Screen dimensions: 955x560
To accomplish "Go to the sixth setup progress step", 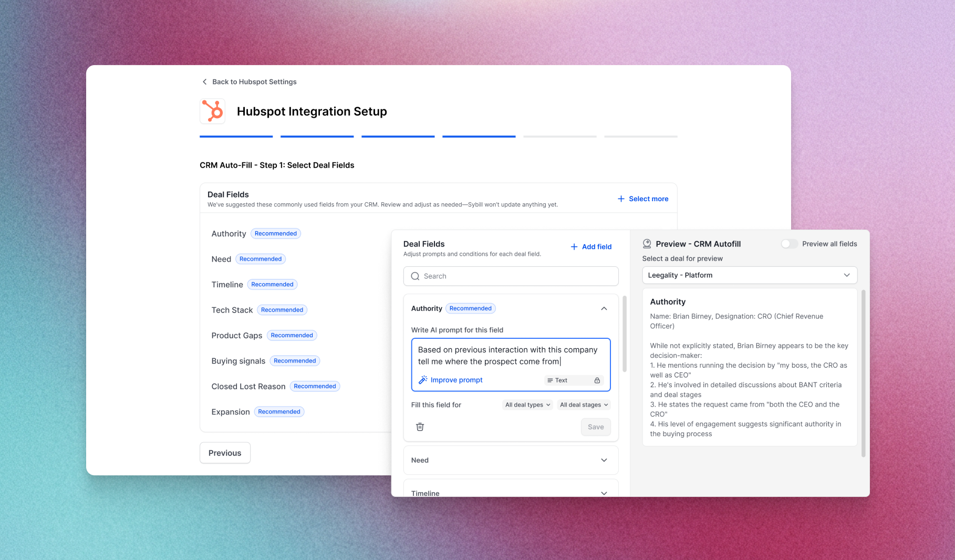I will (x=641, y=137).
